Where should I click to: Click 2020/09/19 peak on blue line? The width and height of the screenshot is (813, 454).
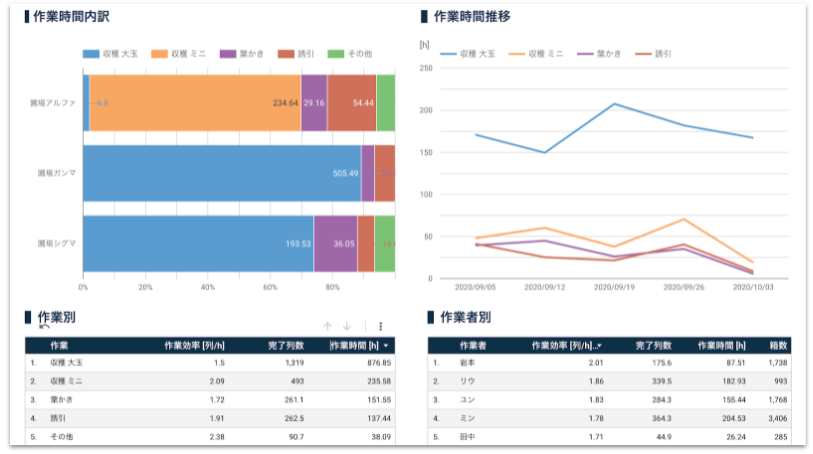point(613,103)
